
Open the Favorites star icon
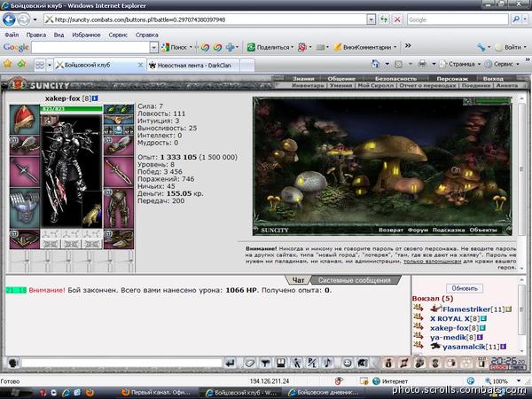click(7, 64)
